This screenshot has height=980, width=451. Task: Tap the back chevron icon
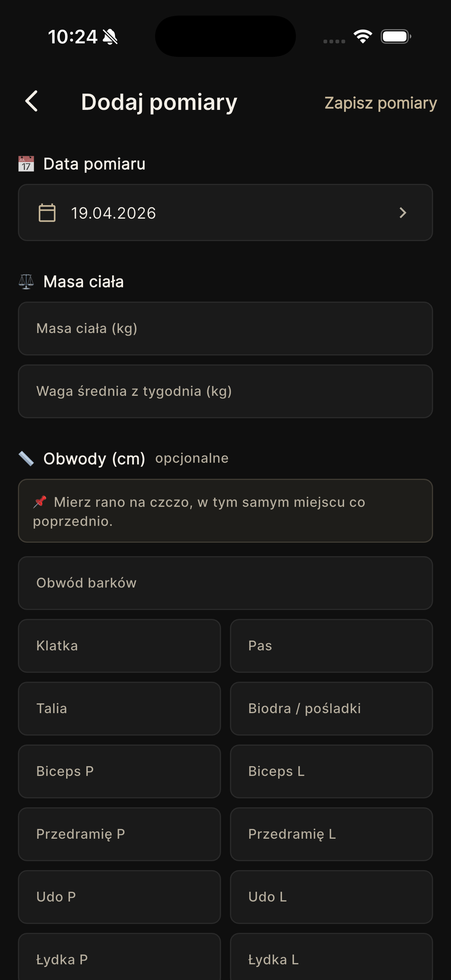click(x=31, y=102)
